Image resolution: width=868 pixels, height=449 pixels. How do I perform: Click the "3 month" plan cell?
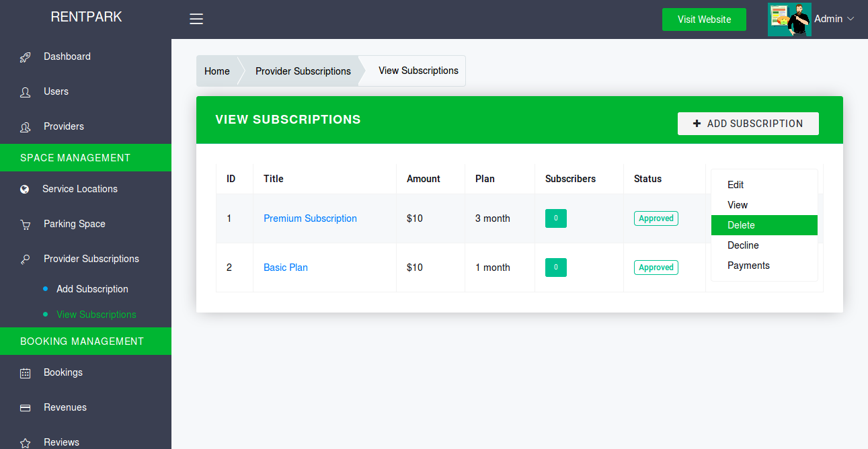click(493, 218)
